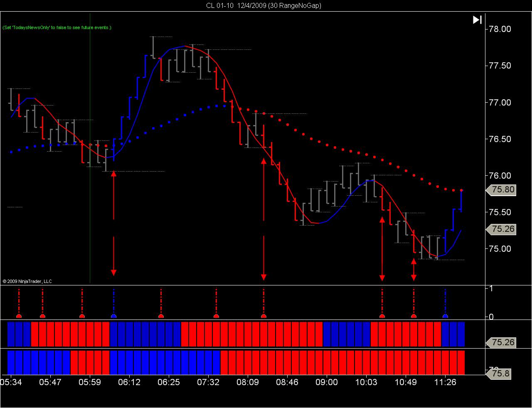Screen dimensions: 532x408
Task: Select the blue signal marker above 11:26
Action: tap(445, 316)
